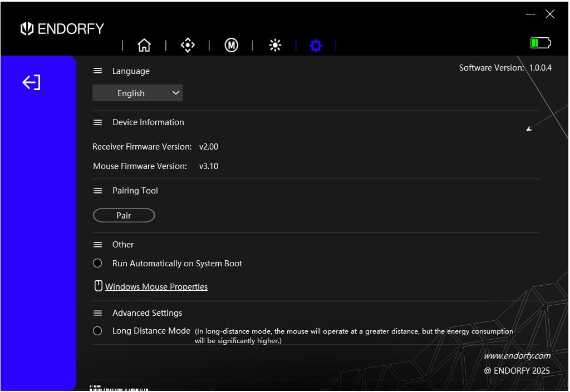This screenshot has height=392, width=570.
Task: Click the Run Automatically on System Boot label
Action: 177,264
